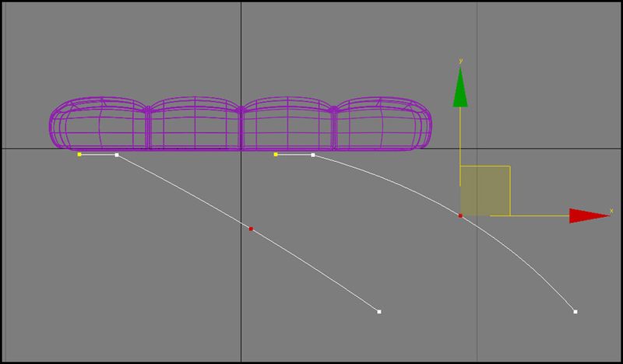Click the red X-axis gizmo arrow
This screenshot has width=623, height=364.
[588, 215]
